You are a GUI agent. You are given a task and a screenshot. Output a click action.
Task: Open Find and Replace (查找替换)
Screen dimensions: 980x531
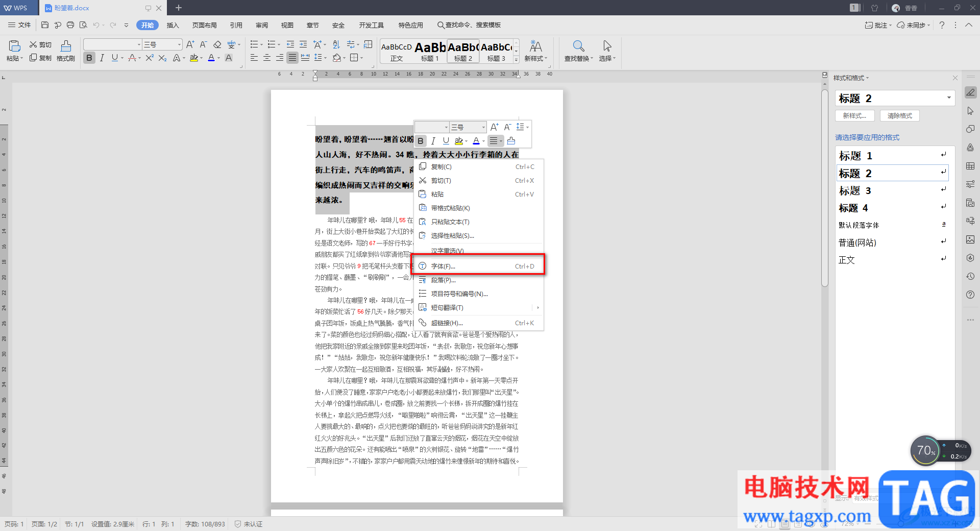578,51
